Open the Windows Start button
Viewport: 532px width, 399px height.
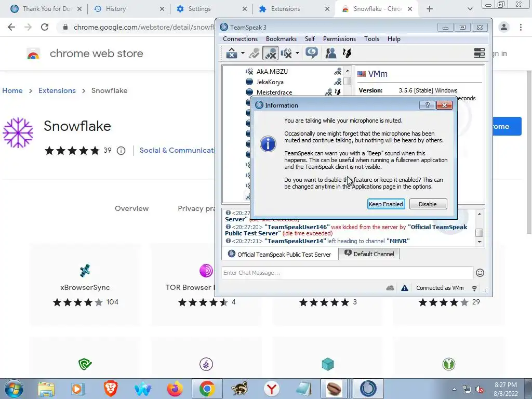(14, 389)
